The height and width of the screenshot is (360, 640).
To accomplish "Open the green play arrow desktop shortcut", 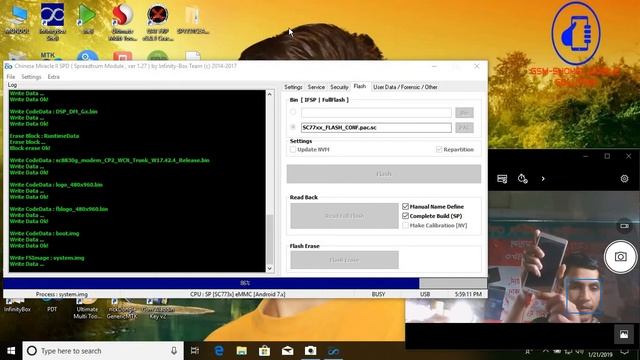I will tap(87, 19).
